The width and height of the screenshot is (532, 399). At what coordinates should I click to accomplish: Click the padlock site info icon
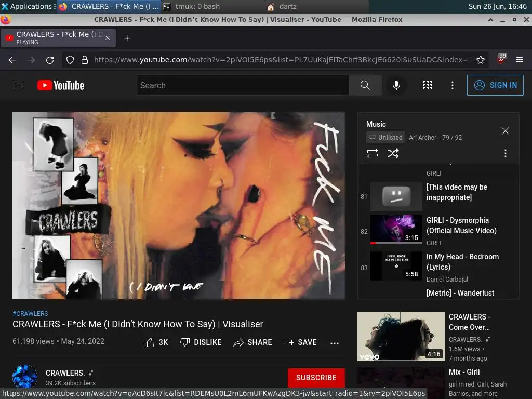85,60
